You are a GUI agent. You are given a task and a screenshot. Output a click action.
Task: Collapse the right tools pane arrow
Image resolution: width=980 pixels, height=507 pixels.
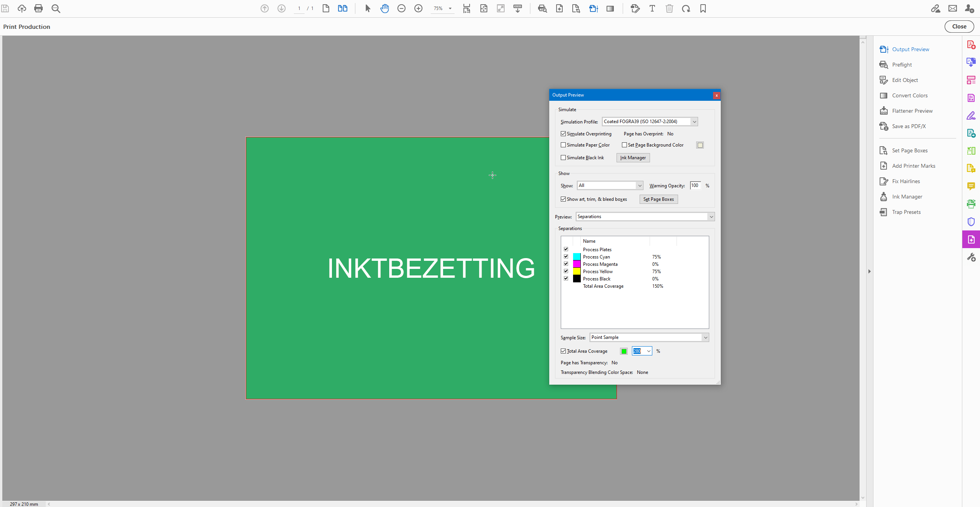tap(869, 271)
